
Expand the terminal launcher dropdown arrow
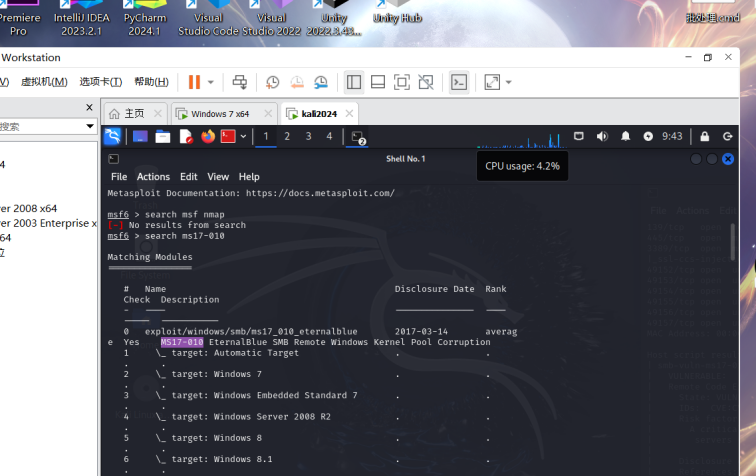click(x=243, y=136)
